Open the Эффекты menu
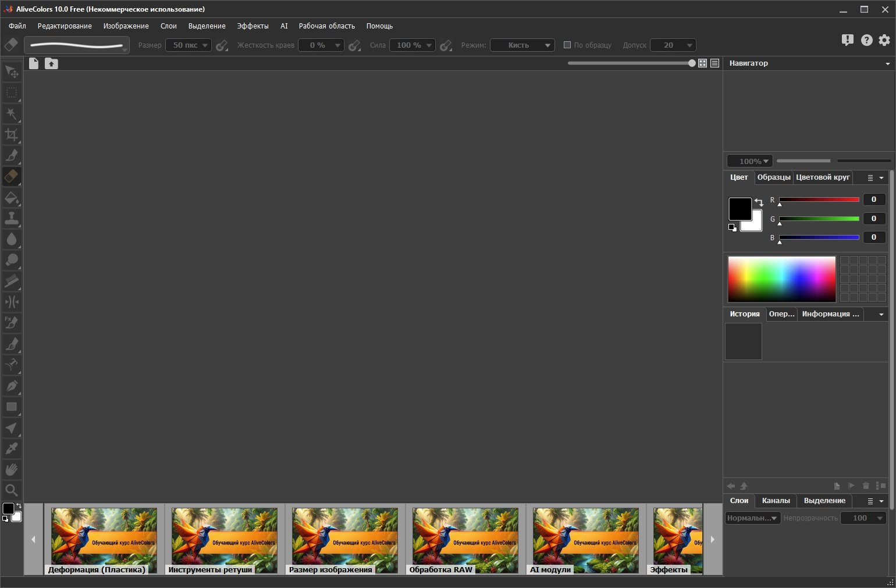 click(253, 26)
